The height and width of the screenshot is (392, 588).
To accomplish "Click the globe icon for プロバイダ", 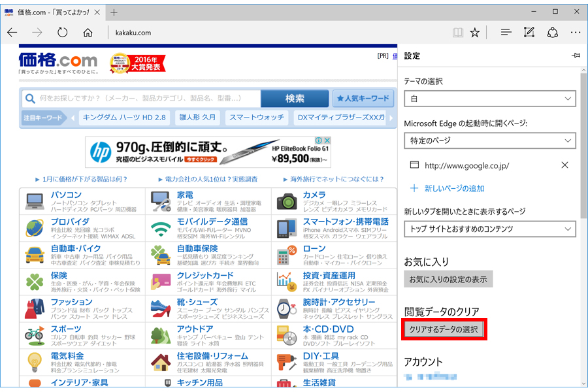I will 35,228.
